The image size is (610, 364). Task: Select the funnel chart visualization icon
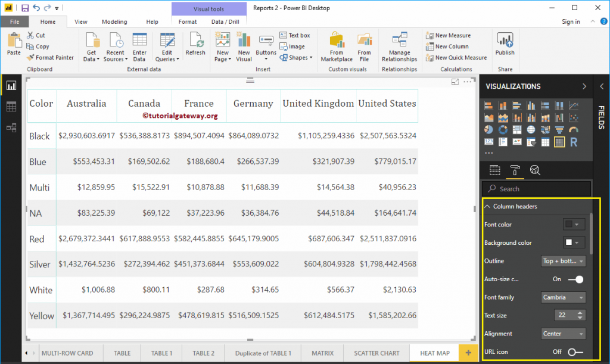tap(559, 129)
